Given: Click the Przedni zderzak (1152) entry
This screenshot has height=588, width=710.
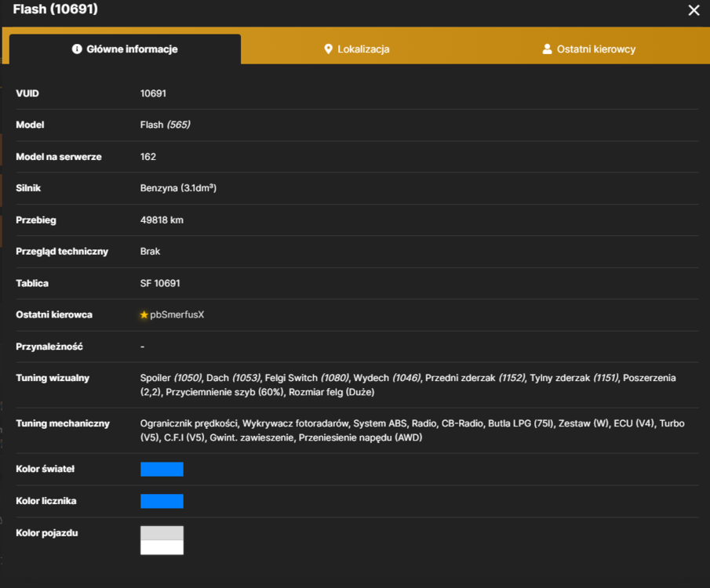Looking at the screenshot, I should [475, 378].
